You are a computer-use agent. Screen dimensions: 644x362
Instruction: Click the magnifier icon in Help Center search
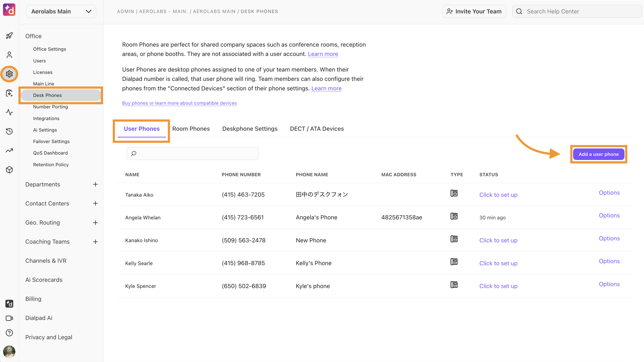[x=519, y=11]
